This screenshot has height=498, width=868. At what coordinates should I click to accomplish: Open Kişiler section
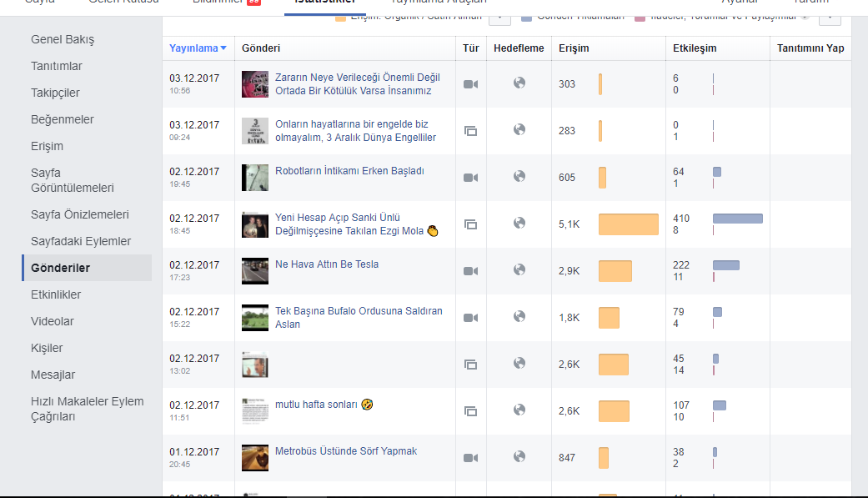click(x=47, y=348)
